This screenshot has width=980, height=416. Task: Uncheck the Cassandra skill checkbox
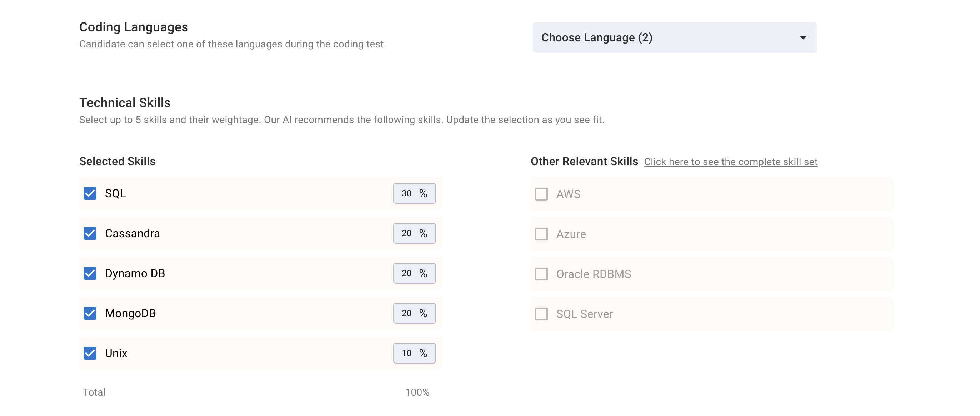click(90, 233)
